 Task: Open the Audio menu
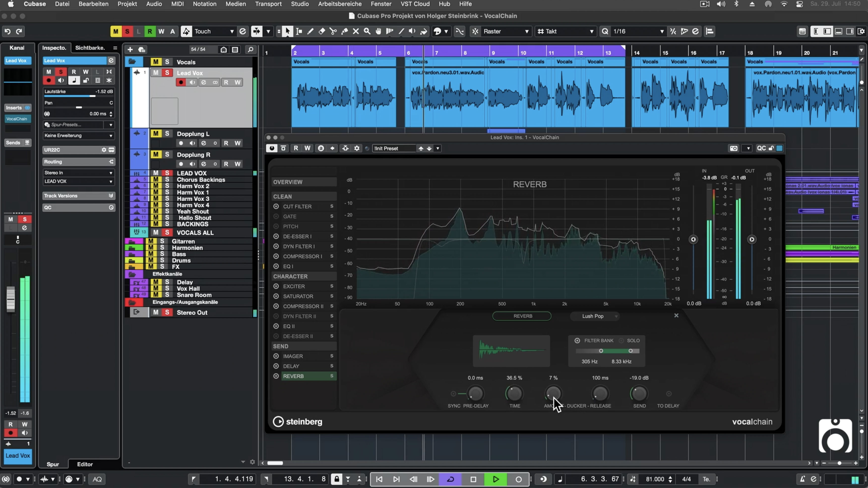coord(154,4)
